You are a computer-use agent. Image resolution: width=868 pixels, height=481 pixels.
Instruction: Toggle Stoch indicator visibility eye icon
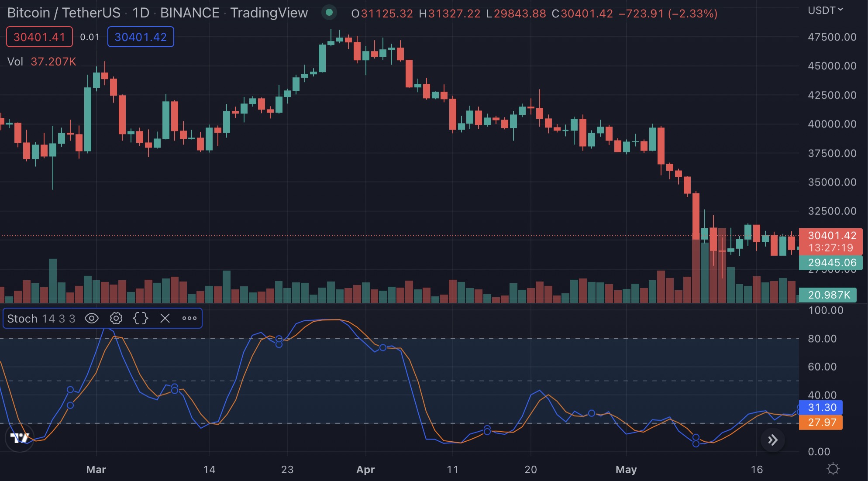[x=91, y=318]
